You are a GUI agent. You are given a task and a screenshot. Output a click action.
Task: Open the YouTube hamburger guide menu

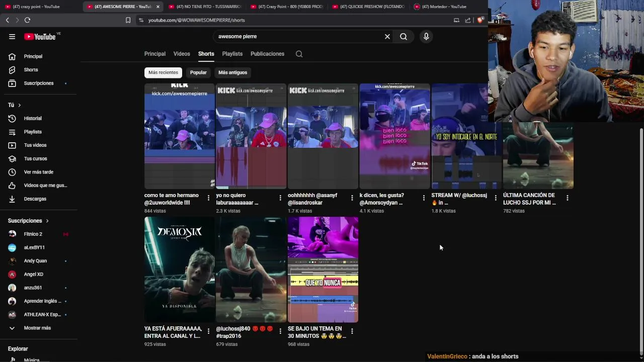(12, 37)
